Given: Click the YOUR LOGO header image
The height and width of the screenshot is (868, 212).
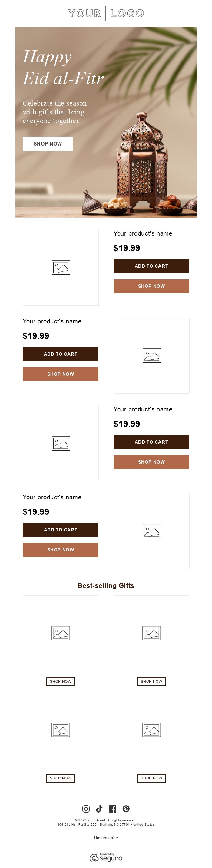Looking at the screenshot, I should point(106,13).
